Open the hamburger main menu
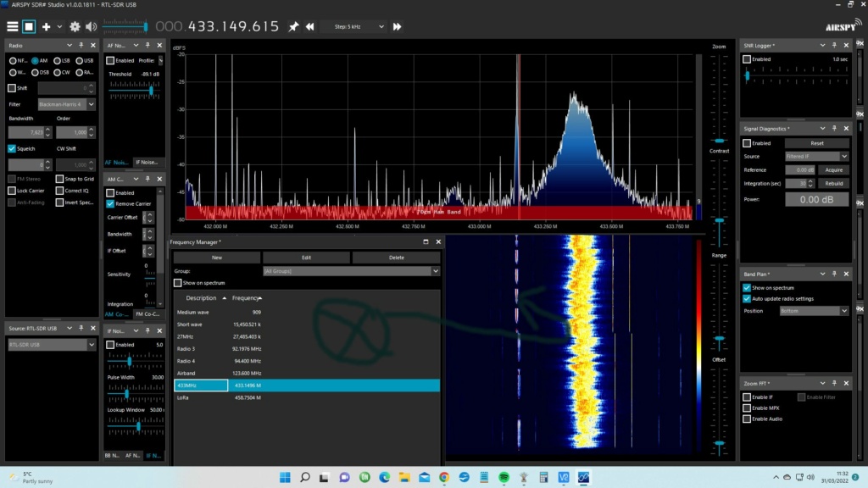Screen dimensions: 868x488 coord(12,26)
